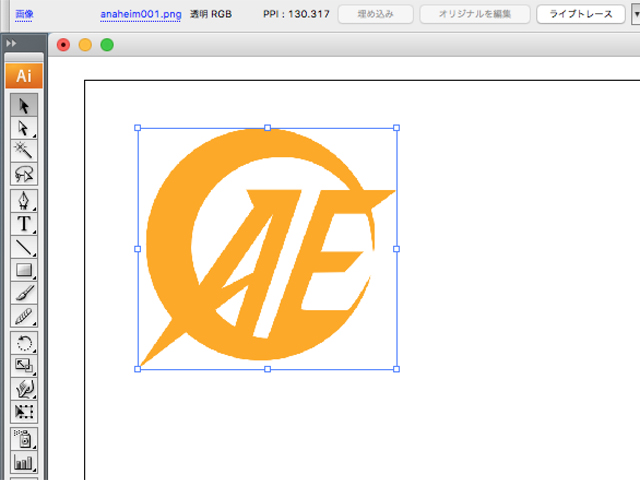Choose the Column Graph tool
This screenshot has width=640, height=480.
(24, 461)
